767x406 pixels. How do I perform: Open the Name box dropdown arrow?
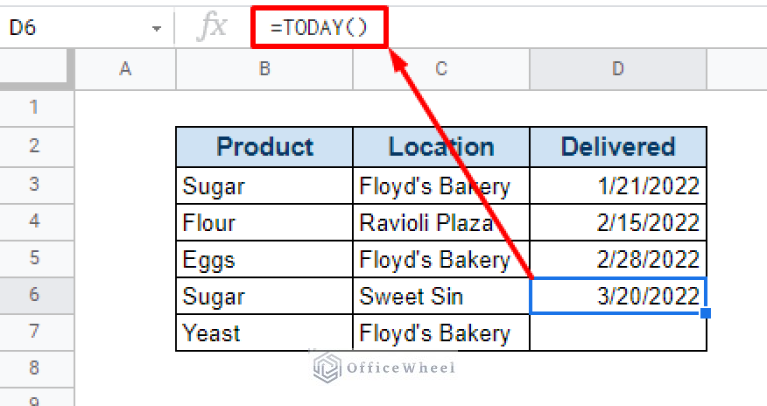click(156, 28)
